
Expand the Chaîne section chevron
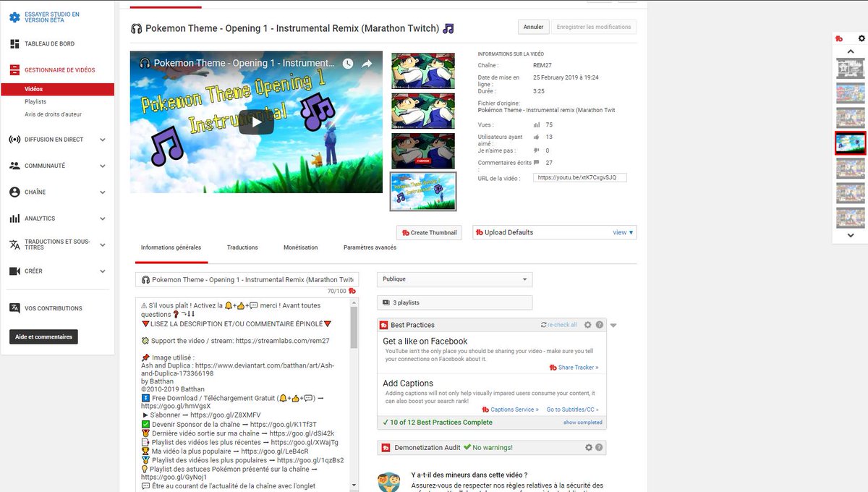(x=103, y=192)
